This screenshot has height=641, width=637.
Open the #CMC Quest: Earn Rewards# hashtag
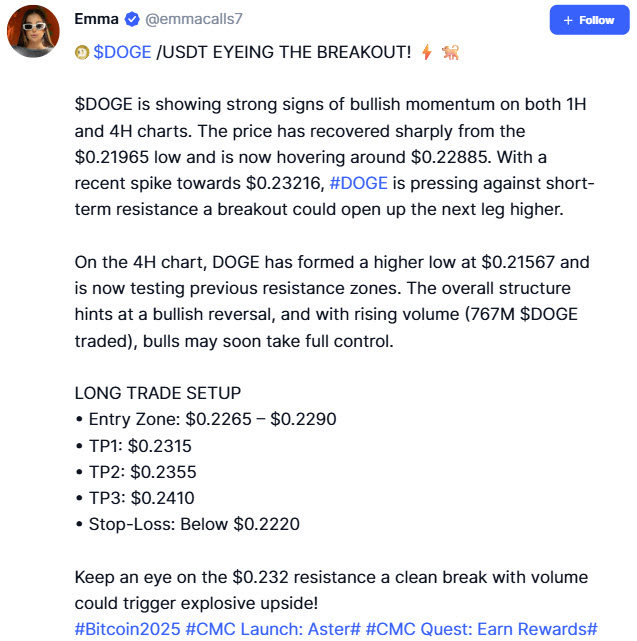[x=482, y=629]
